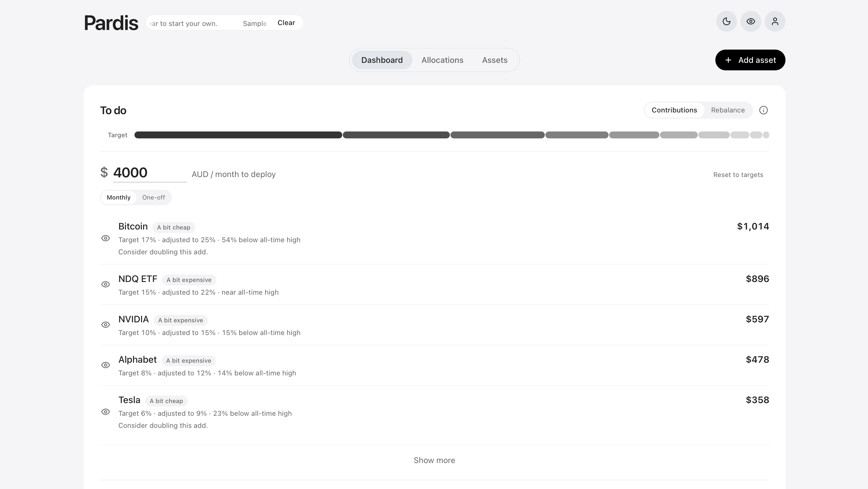The height and width of the screenshot is (489, 868).
Task: Select the Monthly contribution option
Action: click(119, 197)
